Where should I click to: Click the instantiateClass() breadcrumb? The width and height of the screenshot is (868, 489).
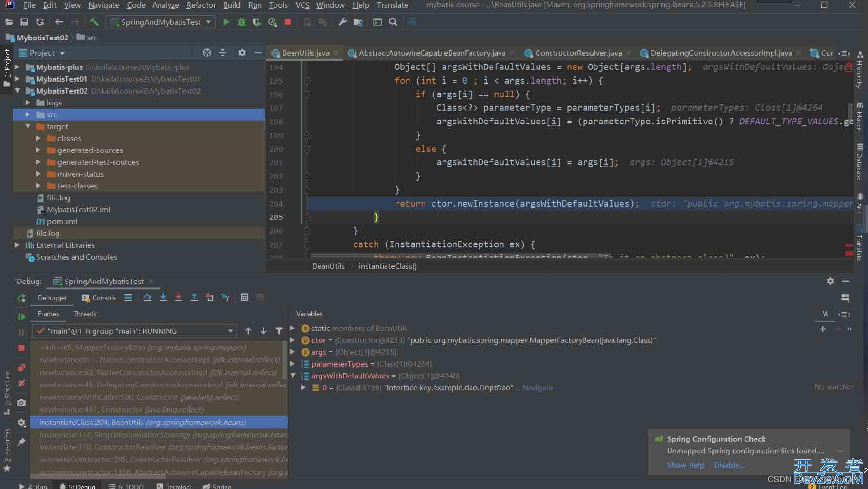[387, 266]
